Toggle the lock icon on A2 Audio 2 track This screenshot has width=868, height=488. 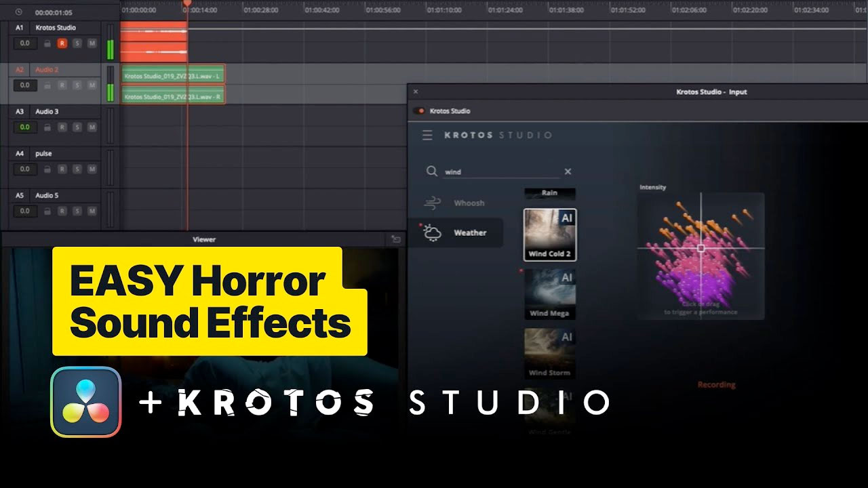coord(47,85)
